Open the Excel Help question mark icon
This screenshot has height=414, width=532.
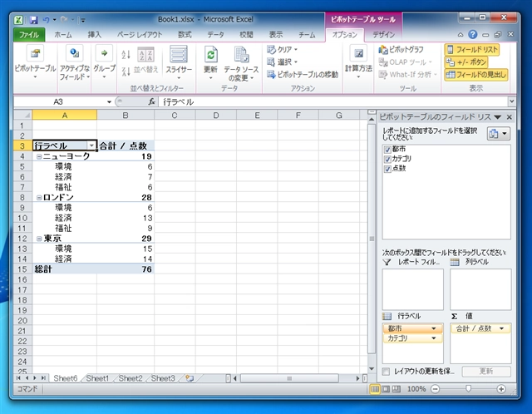473,34
